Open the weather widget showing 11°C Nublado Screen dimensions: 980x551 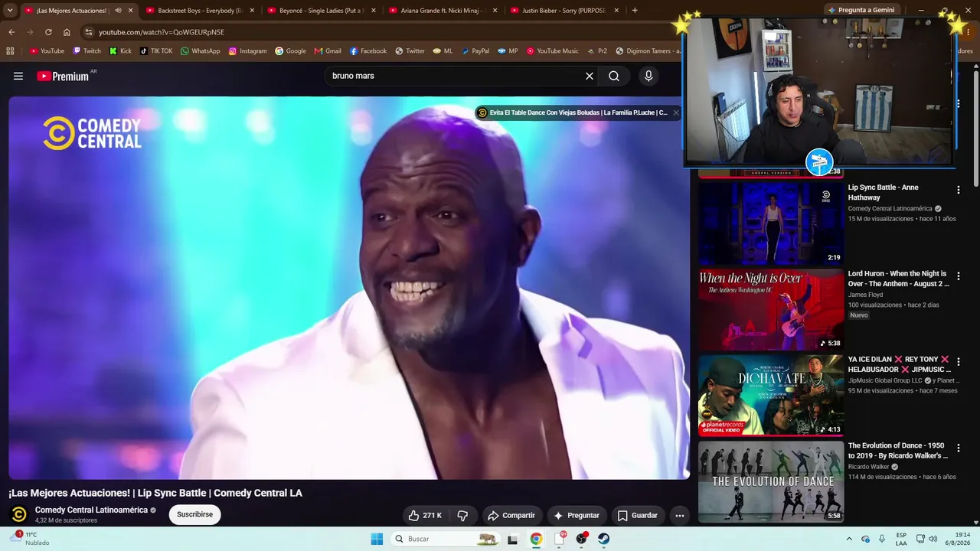(x=31, y=539)
